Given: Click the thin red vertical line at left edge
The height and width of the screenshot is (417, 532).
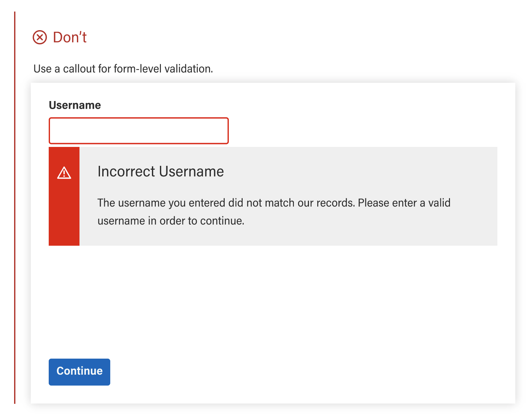Looking at the screenshot, I should (15, 208).
